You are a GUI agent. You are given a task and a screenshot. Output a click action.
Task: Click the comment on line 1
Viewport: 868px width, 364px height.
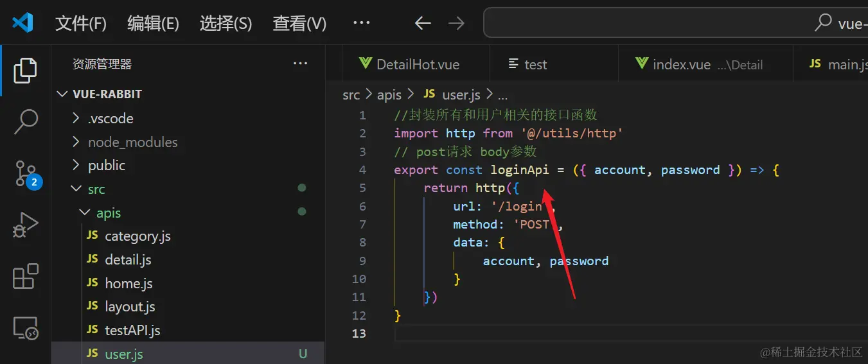coord(496,115)
